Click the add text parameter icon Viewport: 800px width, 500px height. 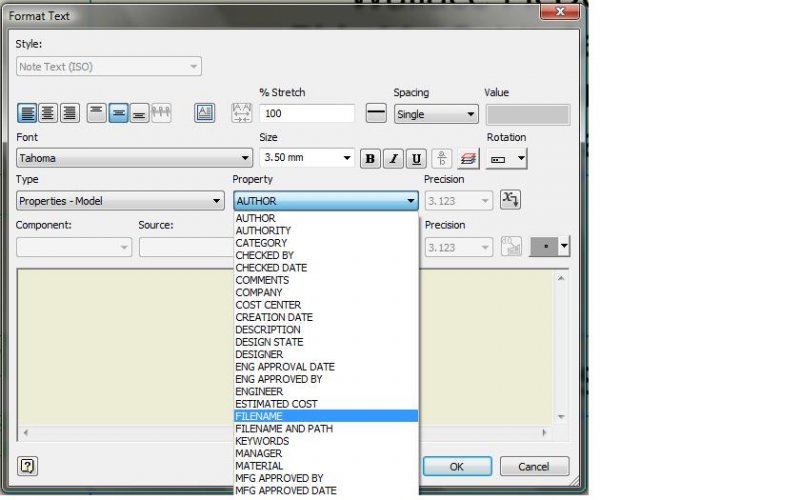coord(511,199)
